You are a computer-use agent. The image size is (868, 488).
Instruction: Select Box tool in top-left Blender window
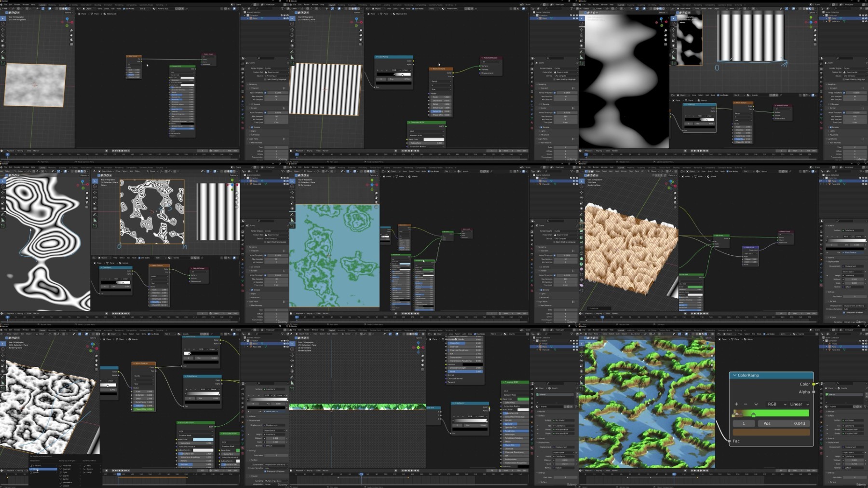[x=3, y=18]
